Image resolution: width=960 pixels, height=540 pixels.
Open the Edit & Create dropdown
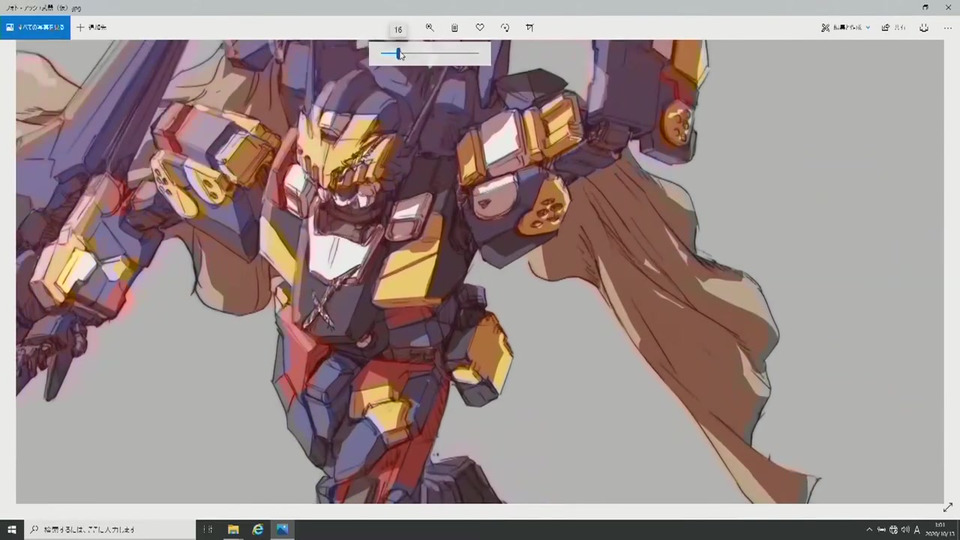pyautogui.click(x=845, y=28)
